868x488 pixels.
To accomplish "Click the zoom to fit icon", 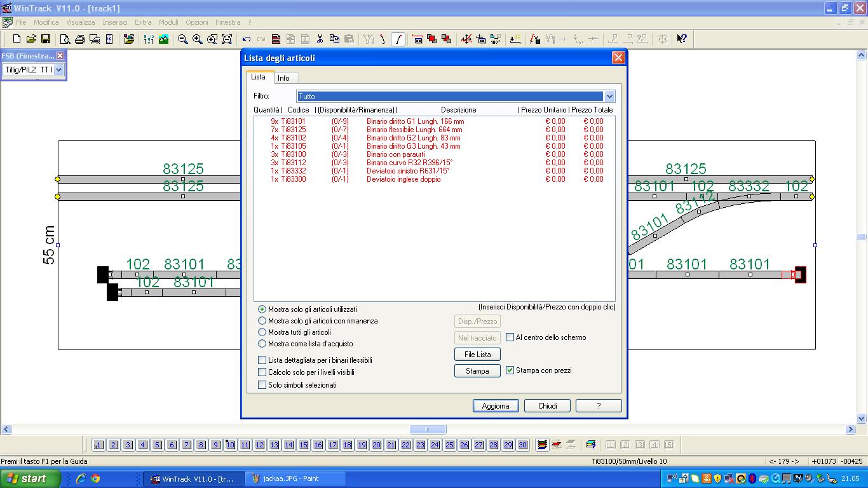I will tap(227, 39).
